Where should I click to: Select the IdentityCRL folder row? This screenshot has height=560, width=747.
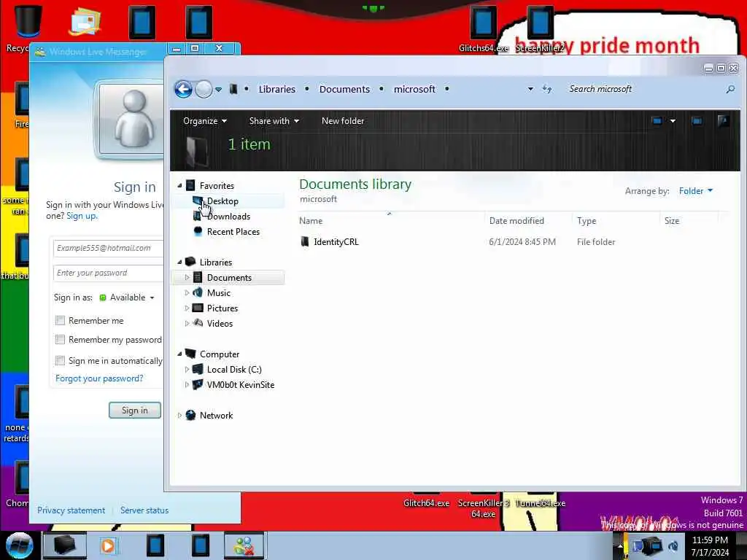tap(510, 242)
